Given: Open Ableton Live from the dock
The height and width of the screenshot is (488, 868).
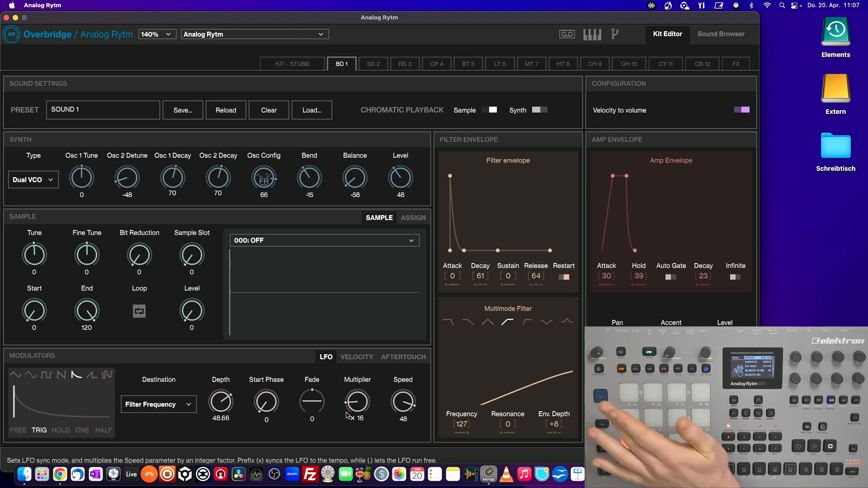Looking at the screenshot, I should coord(131,474).
